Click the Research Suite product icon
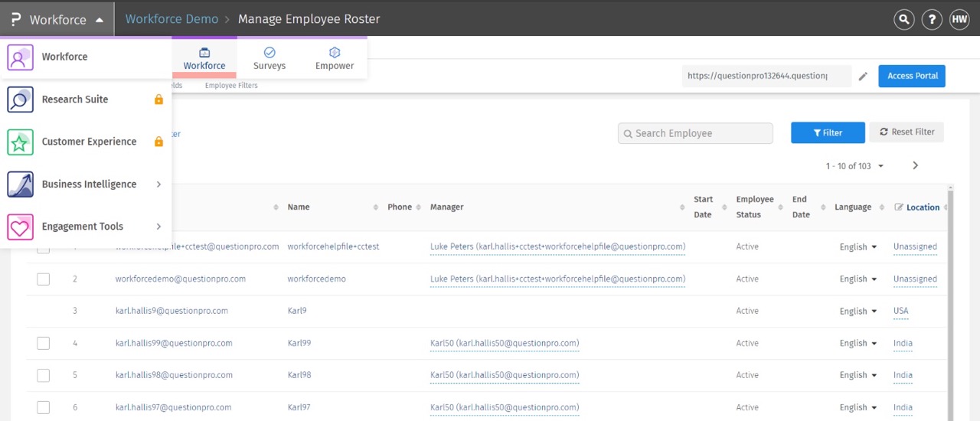980x421 pixels. (20, 100)
